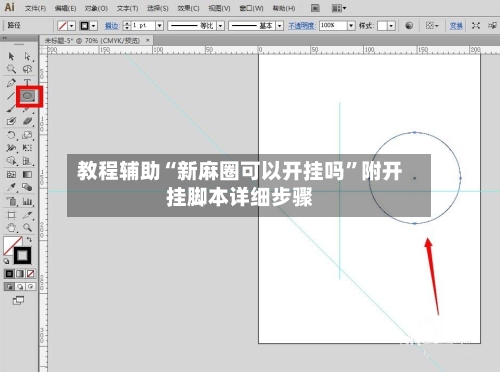This screenshot has width=500, height=372.
Task: Click the 描边 stroke panel link
Action: [x=111, y=26]
